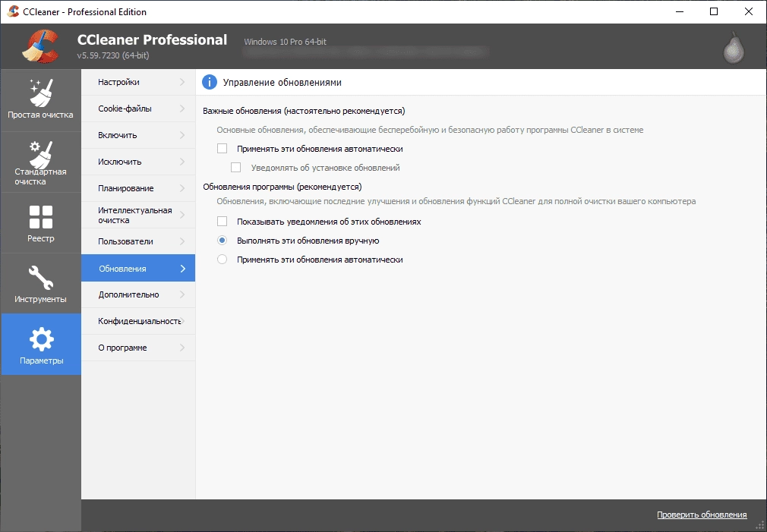
Task: Go to Конфиденциальность section
Action: point(138,321)
